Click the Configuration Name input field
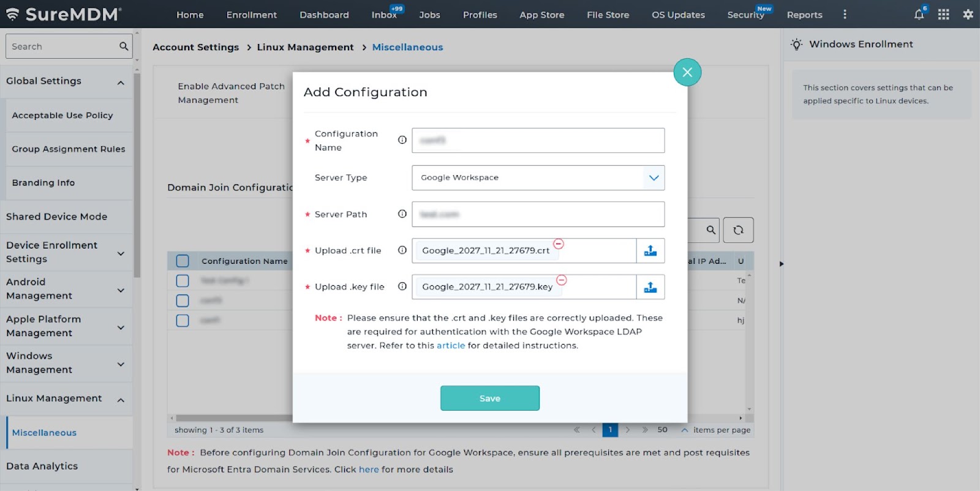 click(x=538, y=140)
